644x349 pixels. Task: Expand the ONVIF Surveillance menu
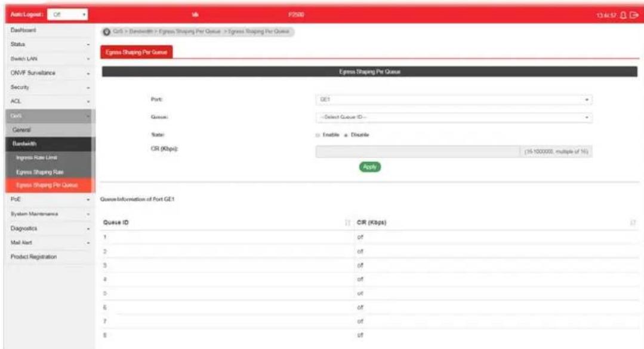pos(50,73)
